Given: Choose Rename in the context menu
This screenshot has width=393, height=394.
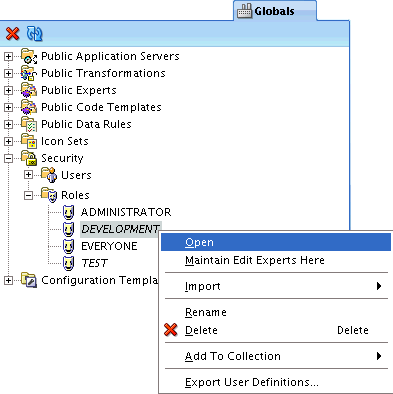Looking at the screenshot, I should point(276,312).
